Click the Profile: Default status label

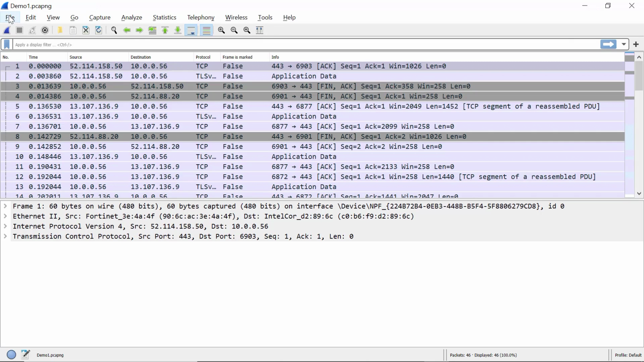coord(628,355)
